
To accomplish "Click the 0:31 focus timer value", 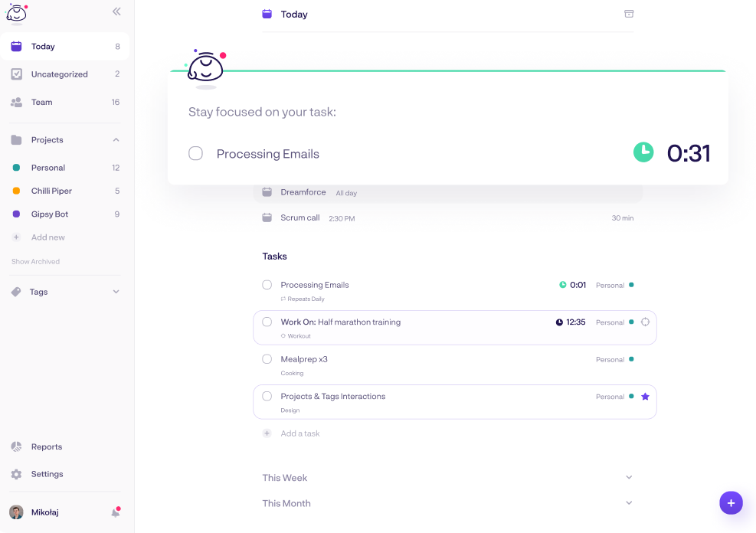I will (689, 153).
